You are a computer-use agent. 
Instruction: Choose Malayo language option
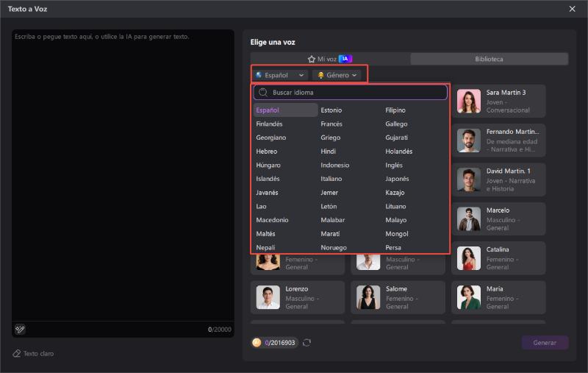click(x=396, y=220)
